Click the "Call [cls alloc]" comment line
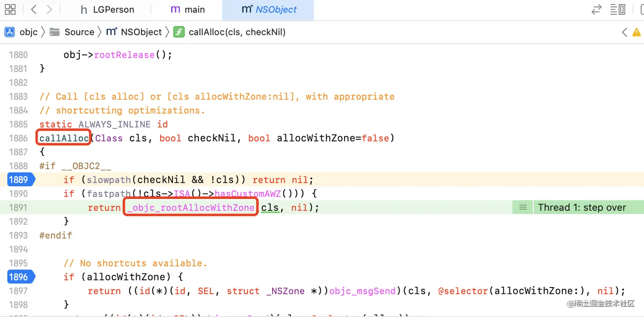Viewport: 644px width, 317px height. pyautogui.click(x=217, y=97)
